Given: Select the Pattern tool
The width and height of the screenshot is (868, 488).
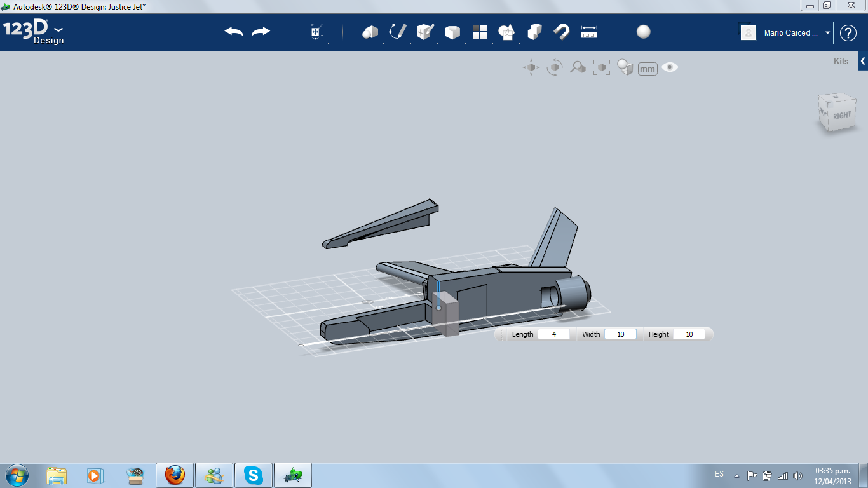Looking at the screenshot, I should pyautogui.click(x=480, y=32).
